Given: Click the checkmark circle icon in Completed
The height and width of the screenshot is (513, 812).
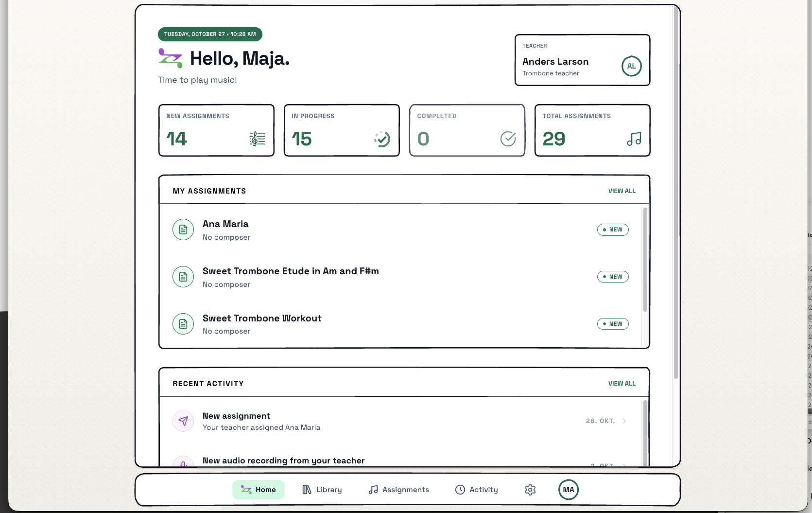Looking at the screenshot, I should (508, 139).
